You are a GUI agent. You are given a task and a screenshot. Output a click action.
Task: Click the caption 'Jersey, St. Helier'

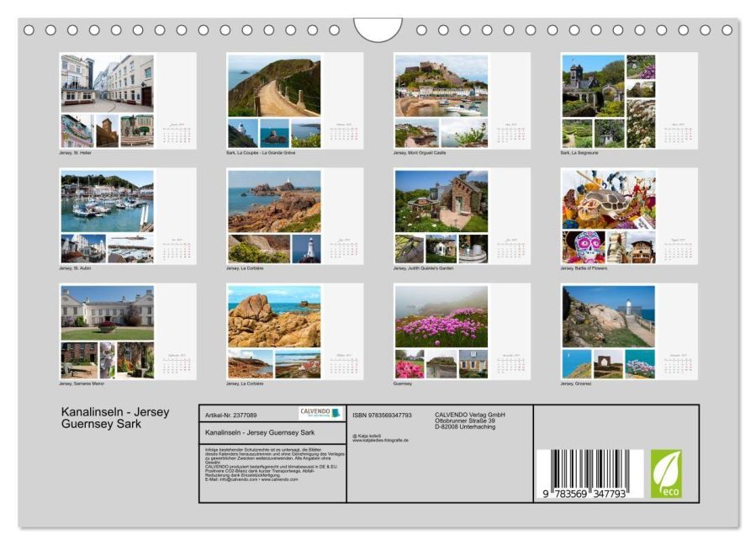click(75, 153)
